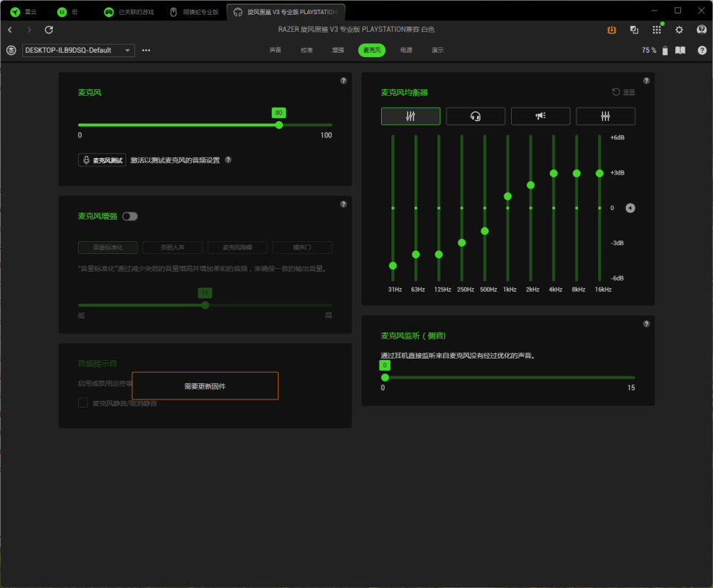Viewport: 713px width, 588px height.
Task: Open the settings gear icon
Action: (679, 30)
